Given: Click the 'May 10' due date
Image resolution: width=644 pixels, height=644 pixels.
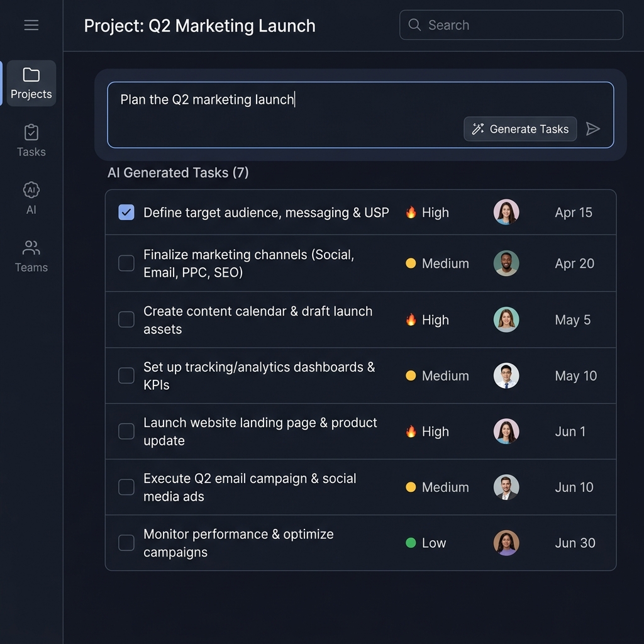Looking at the screenshot, I should 576,375.
